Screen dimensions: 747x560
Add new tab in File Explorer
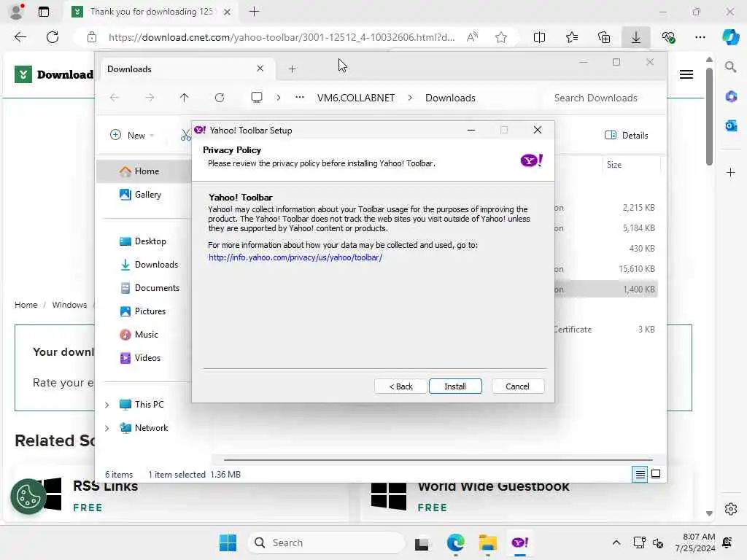click(x=292, y=69)
